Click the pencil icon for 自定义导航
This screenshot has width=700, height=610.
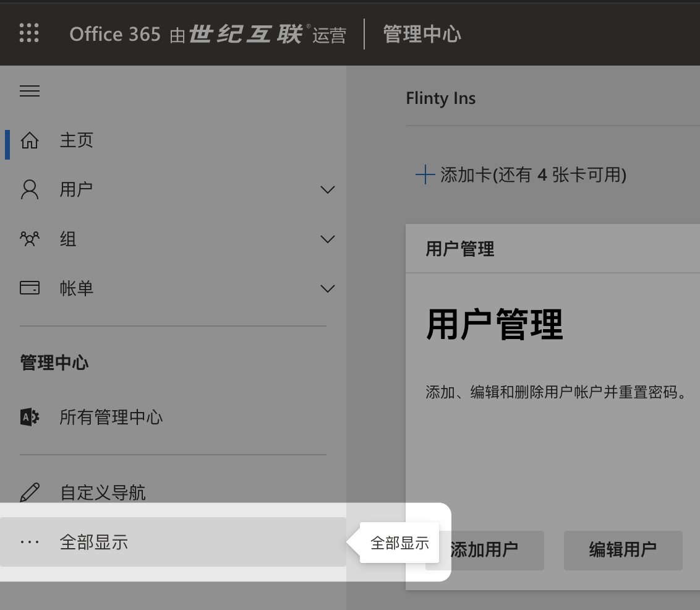coord(30,492)
